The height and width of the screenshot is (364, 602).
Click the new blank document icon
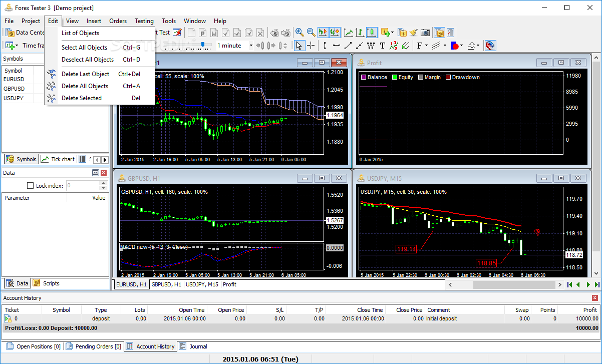192,33
